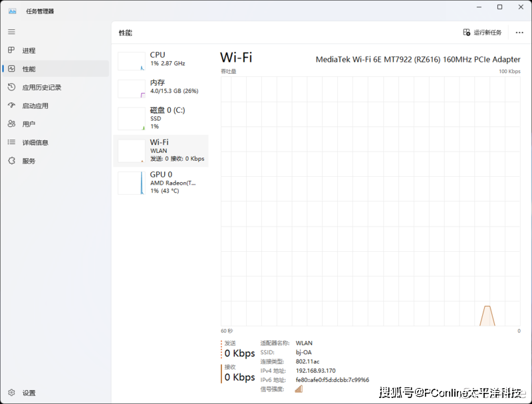Toggle the hamburger navigation menu
The width and height of the screenshot is (532, 404).
[x=11, y=32]
